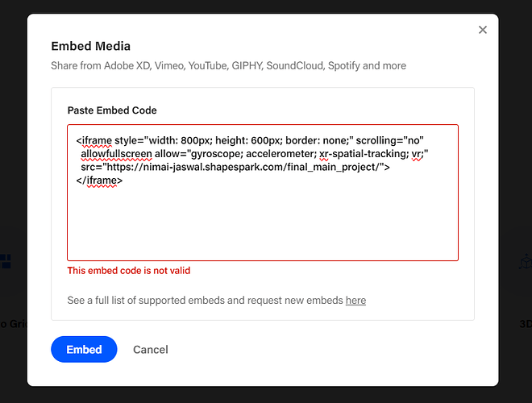The width and height of the screenshot is (532, 403).
Task: Click the partially hidden 3D label
Action: point(526,324)
